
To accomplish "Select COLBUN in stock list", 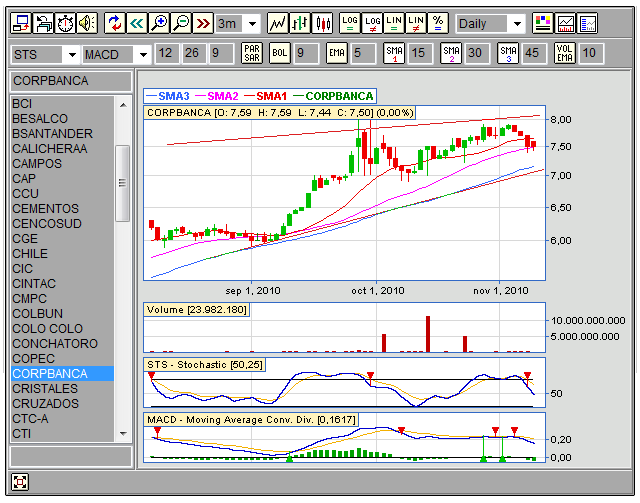I will 62,314.
